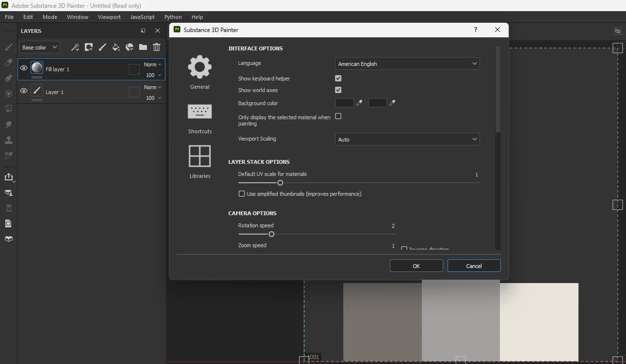
Task: Select the Projection tool under the Eraser
Action: tap(8, 78)
